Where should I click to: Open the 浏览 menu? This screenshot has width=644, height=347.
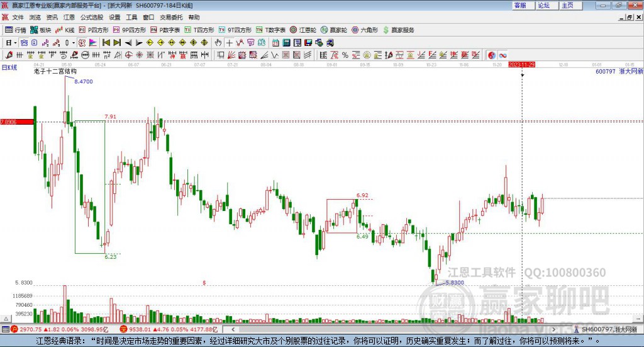(35, 17)
